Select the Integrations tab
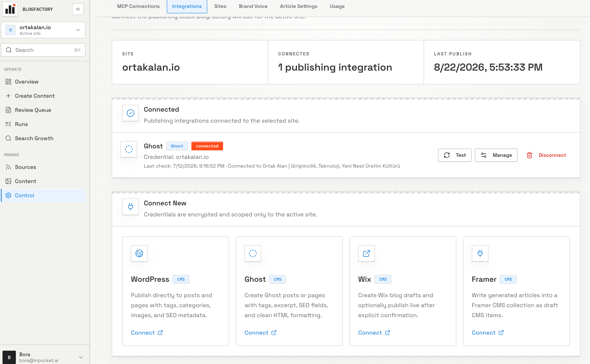Image resolution: width=590 pixels, height=364 pixels. point(187,6)
